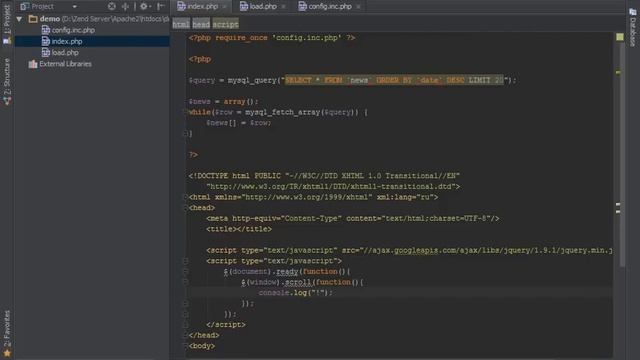Fold the inline script tag block
The width and height of the screenshot is (640, 360).
pyautogui.click(x=185, y=261)
